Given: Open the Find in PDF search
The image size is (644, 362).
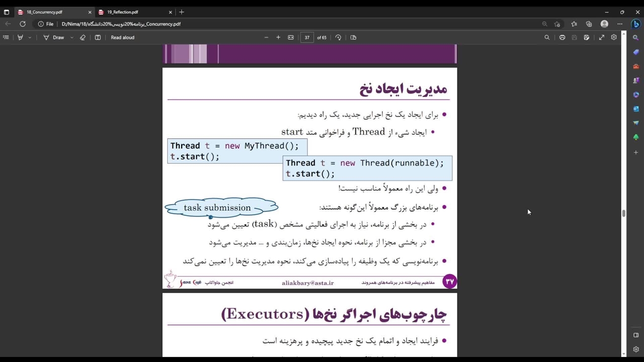Looking at the screenshot, I should point(547,37).
